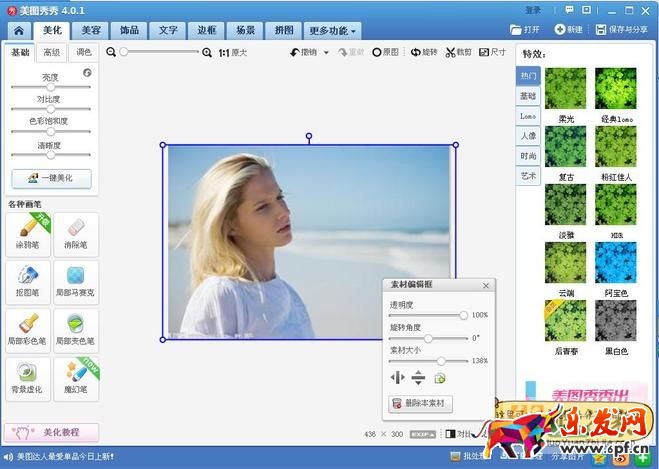The image size is (659, 469).
Task: Expand the 撤销 undo dropdown arrow
Action: coord(326,52)
